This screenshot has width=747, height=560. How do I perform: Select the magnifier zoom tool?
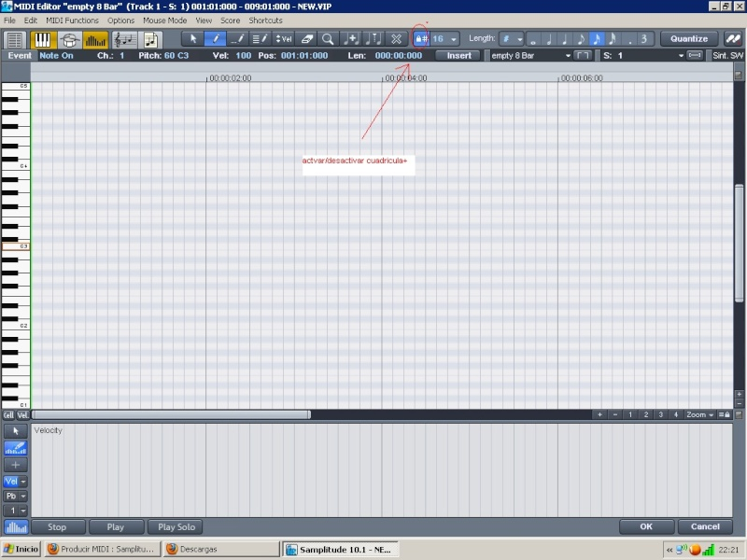point(328,39)
